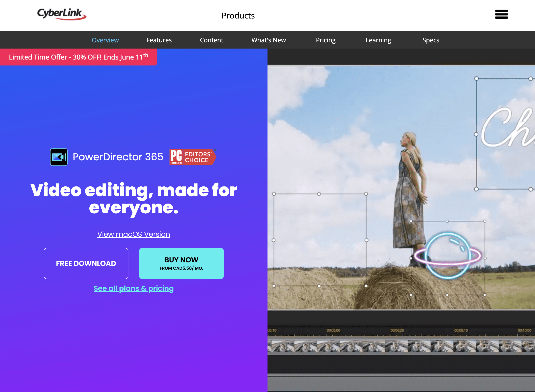Click the CyberLink logo

click(x=62, y=14)
